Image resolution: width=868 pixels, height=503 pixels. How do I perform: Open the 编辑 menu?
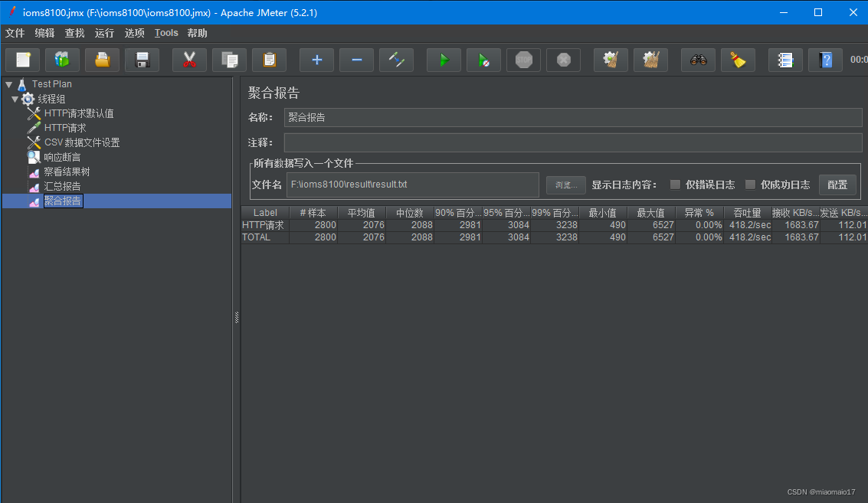pos(45,33)
